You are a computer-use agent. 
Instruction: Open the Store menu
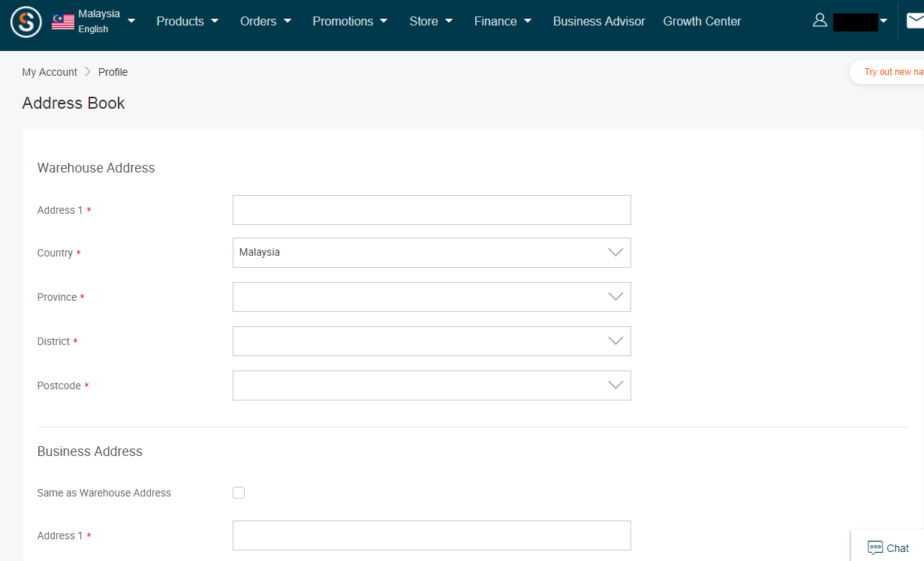pos(431,21)
